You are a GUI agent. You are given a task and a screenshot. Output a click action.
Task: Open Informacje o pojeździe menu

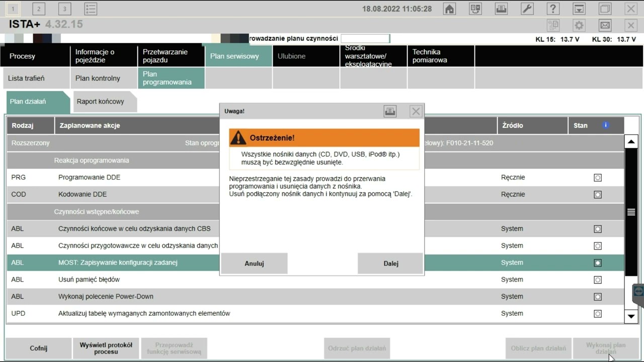[103, 56]
